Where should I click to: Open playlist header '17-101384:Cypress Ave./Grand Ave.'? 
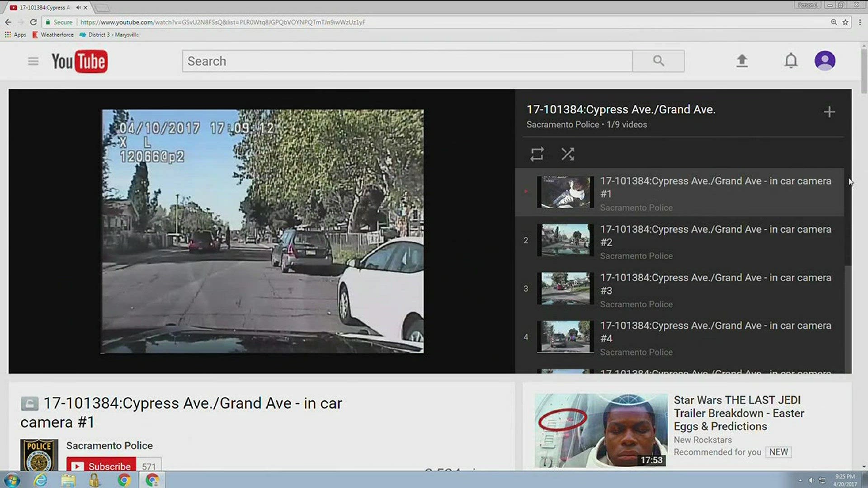[621, 109]
